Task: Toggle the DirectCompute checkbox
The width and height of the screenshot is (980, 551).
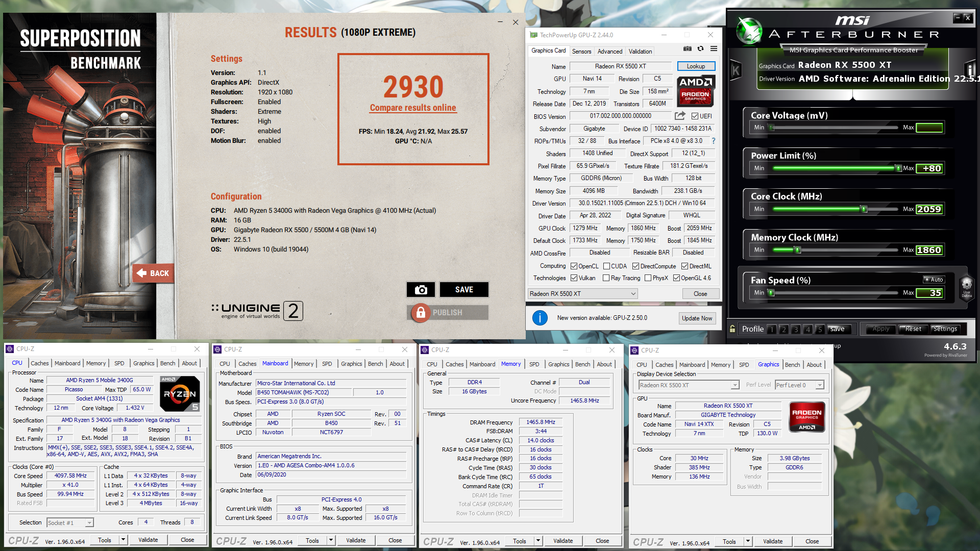Action: coord(635,266)
